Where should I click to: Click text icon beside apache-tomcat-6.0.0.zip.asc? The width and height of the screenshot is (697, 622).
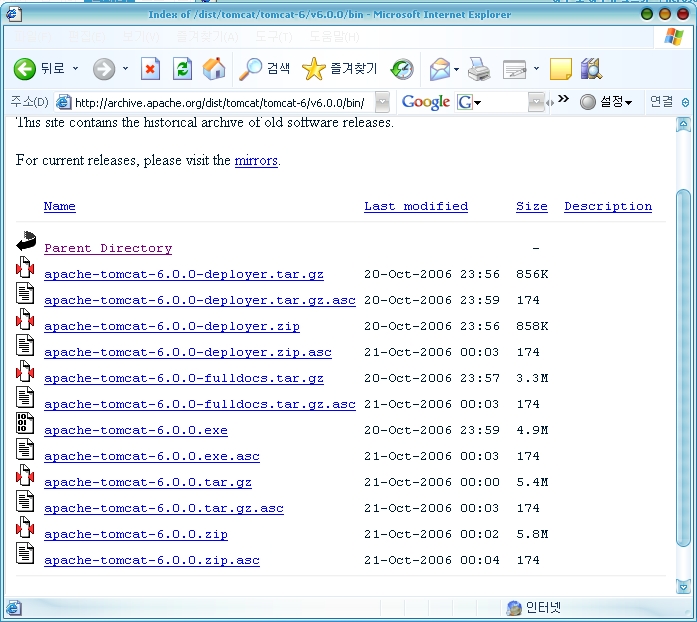(25, 553)
